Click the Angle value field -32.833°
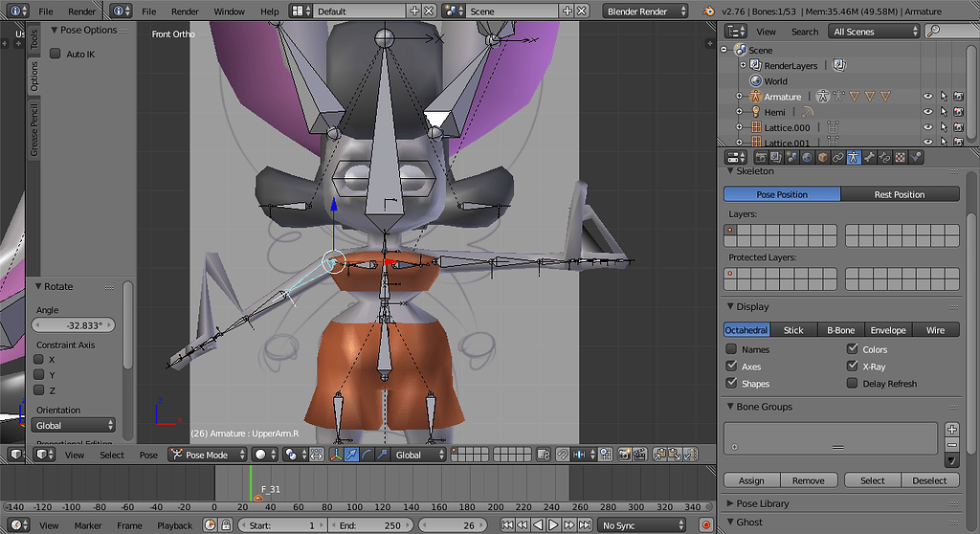 tap(73, 325)
